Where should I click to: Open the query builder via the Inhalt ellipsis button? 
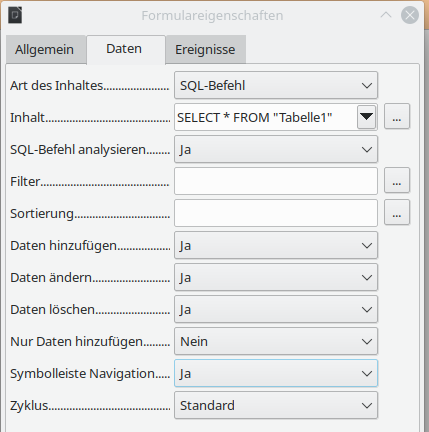pyautogui.click(x=397, y=116)
